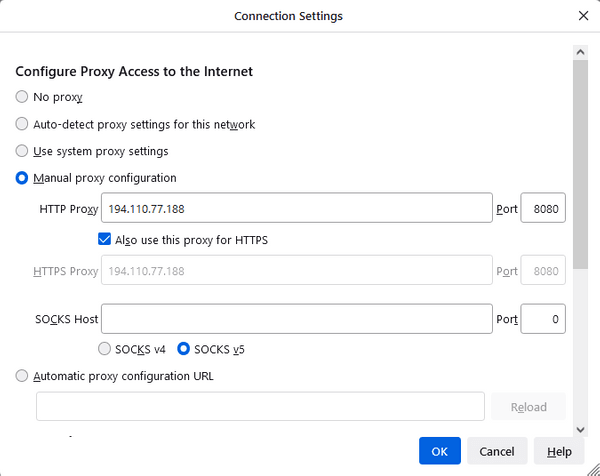Viewport: 600px width, 476px height.
Task: Click the vertical scrollbar thumb
Action: (x=580, y=164)
